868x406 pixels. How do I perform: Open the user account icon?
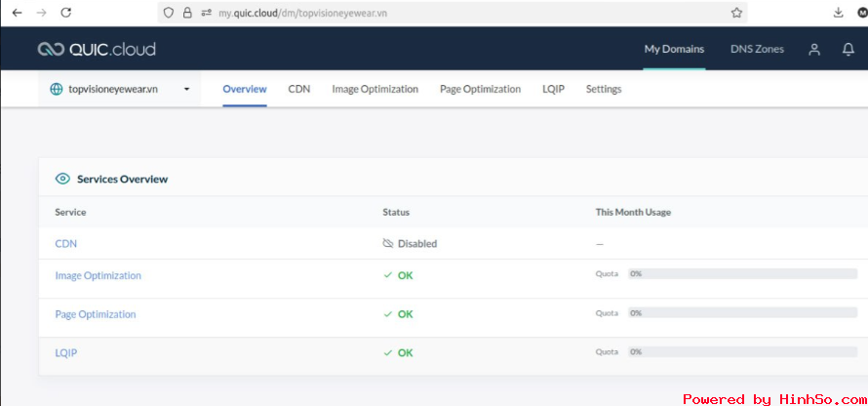coord(814,50)
